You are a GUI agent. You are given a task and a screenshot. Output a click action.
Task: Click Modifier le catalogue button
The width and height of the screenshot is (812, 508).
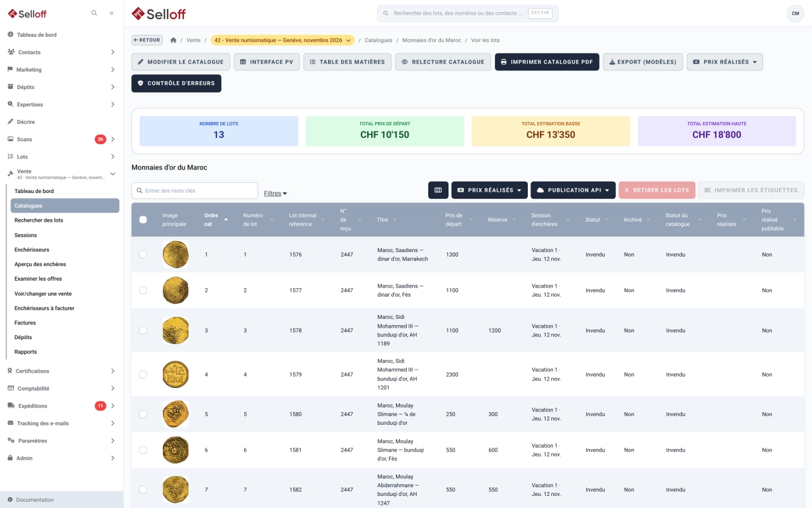point(181,62)
